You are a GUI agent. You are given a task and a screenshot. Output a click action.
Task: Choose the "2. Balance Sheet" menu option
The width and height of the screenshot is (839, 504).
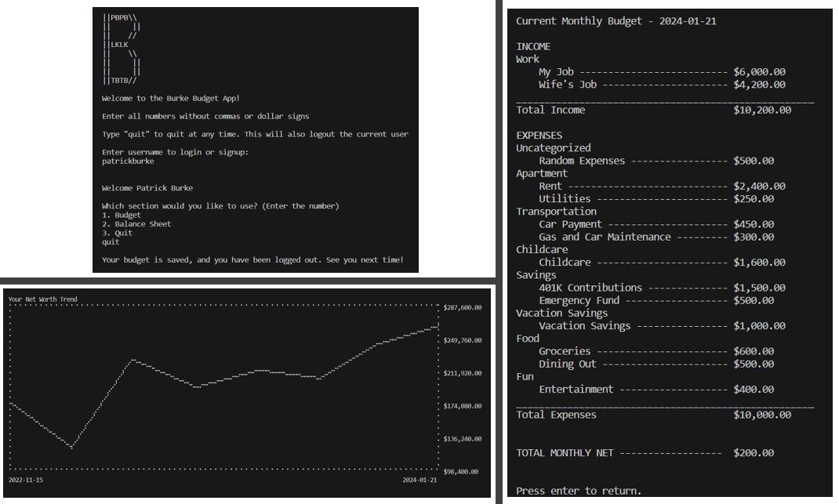136,224
